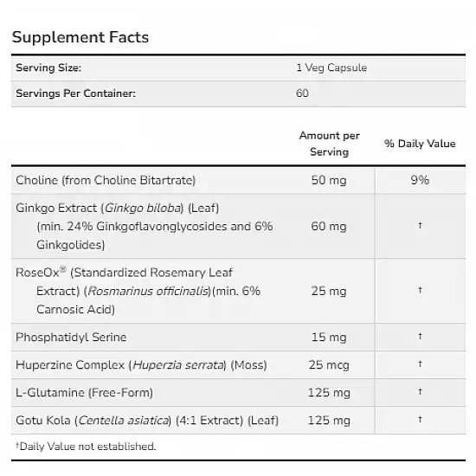This screenshot has height=476, width=476.
Task: Click the Supplement Facts heading
Action: tap(80, 37)
